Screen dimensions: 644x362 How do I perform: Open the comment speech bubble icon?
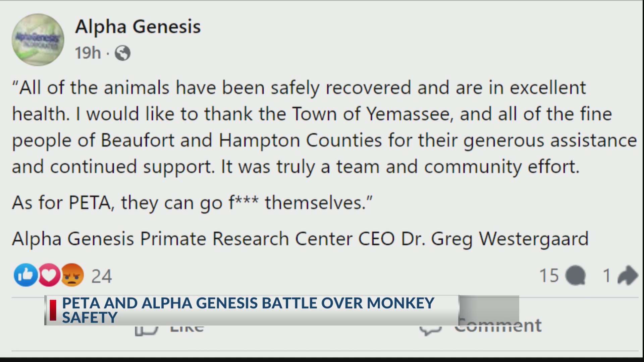pos(576,276)
